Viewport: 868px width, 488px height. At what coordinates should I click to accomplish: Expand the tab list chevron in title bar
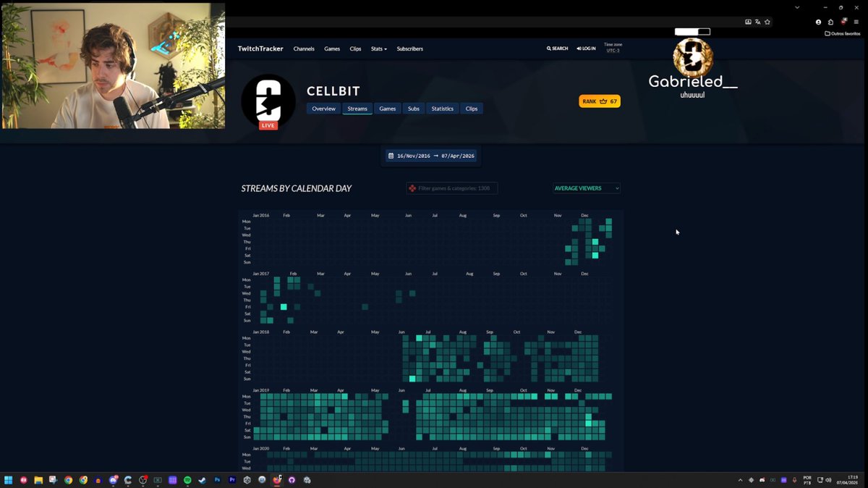coord(797,7)
